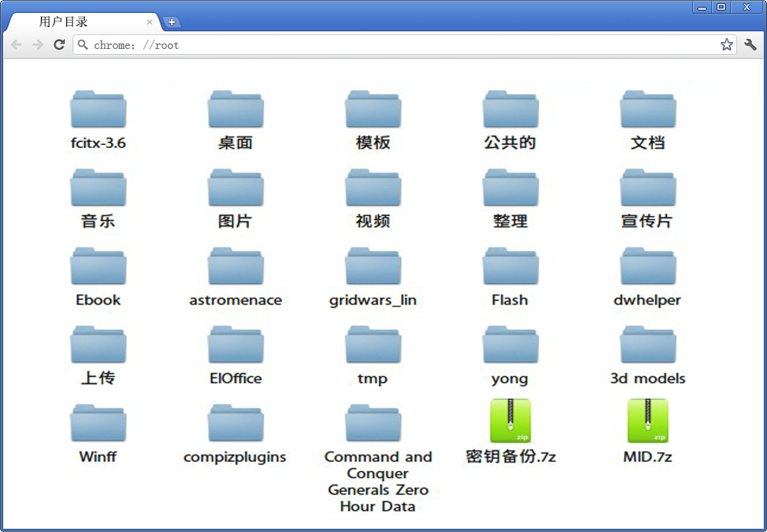This screenshot has width=767, height=532.
Task: Open the 整理 folder icon
Action: pyautogui.click(x=510, y=188)
